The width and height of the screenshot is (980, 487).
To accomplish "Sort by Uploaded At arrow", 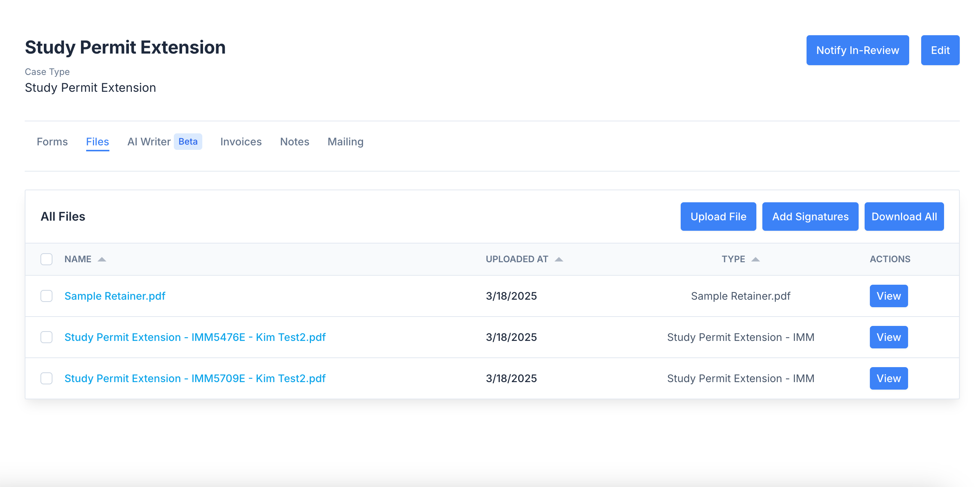I will (559, 260).
